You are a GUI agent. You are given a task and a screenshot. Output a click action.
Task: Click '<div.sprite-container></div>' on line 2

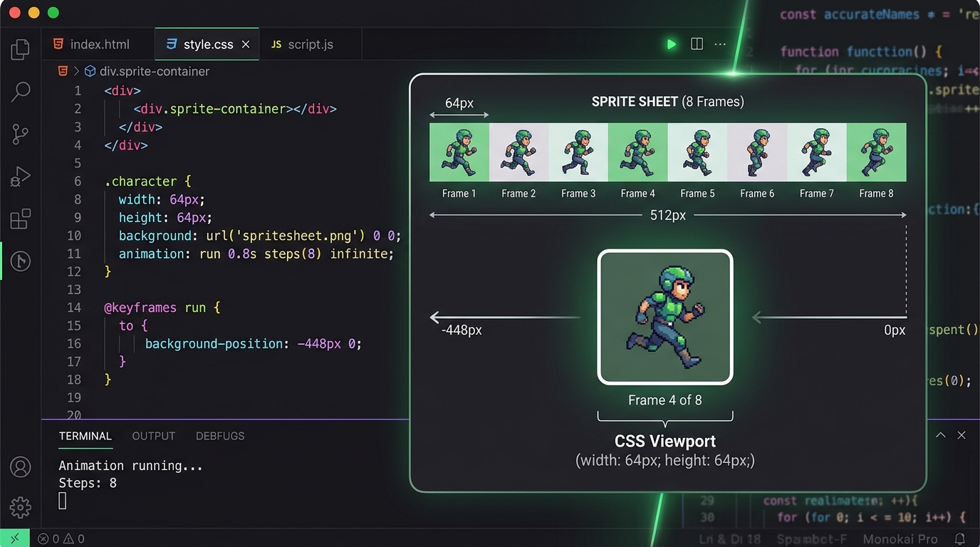(x=234, y=109)
